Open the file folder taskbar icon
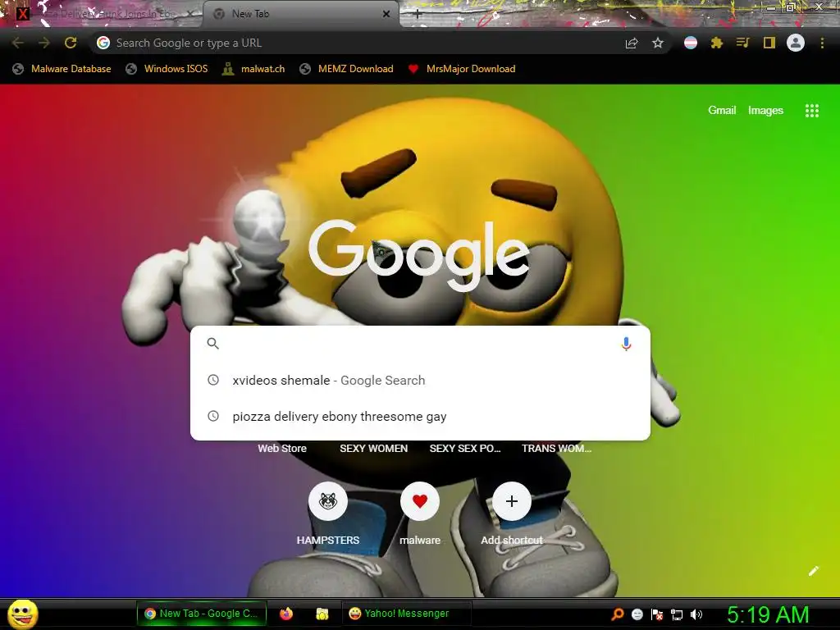 (x=322, y=614)
